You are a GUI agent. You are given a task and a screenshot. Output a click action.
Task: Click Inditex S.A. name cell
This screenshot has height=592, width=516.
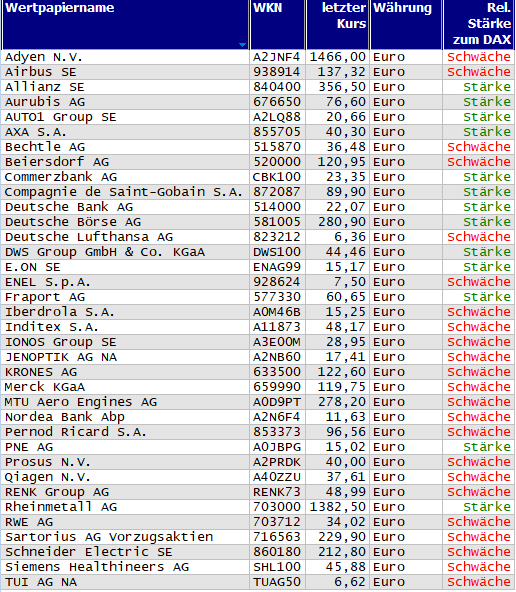pyautogui.click(x=51, y=327)
